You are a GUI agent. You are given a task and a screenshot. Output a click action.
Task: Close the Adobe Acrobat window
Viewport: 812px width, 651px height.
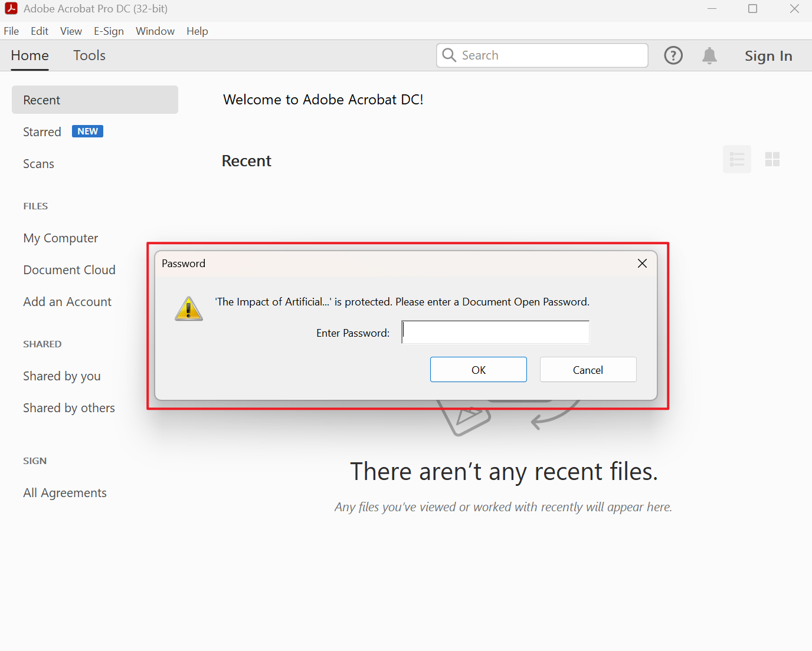(x=795, y=8)
